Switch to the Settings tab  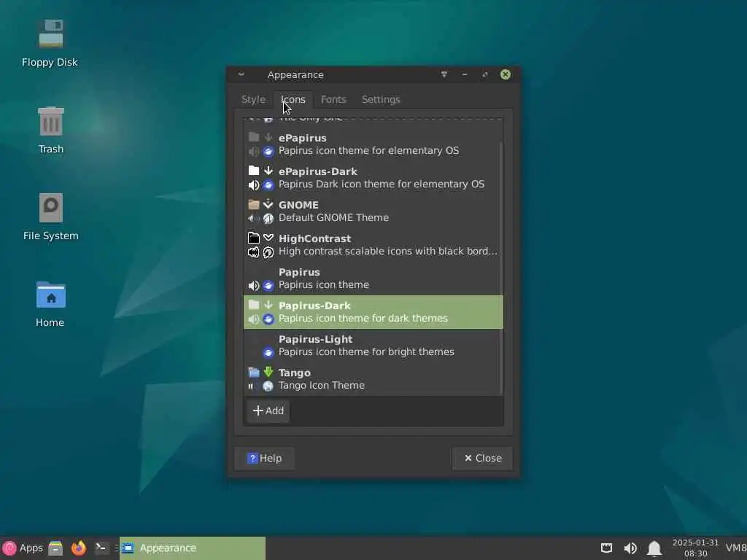coord(381,99)
